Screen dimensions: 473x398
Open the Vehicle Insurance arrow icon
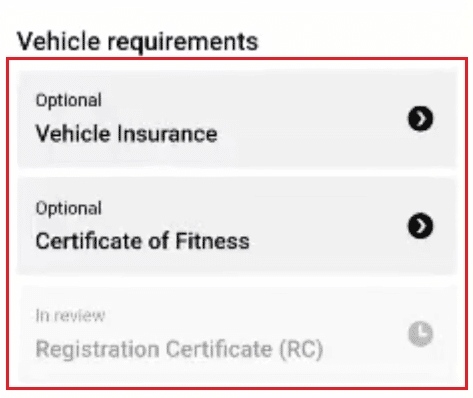[420, 119]
